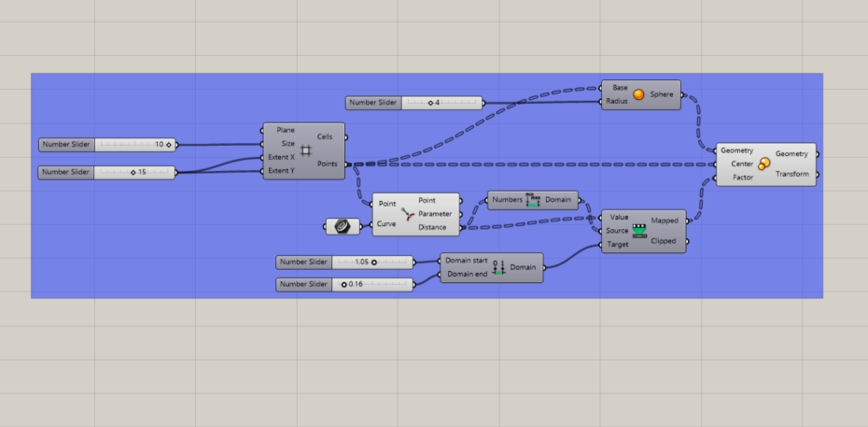This screenshot has width=868, height=427.
Task: Click the Construct Domain component icon
Action: point(498,267)
